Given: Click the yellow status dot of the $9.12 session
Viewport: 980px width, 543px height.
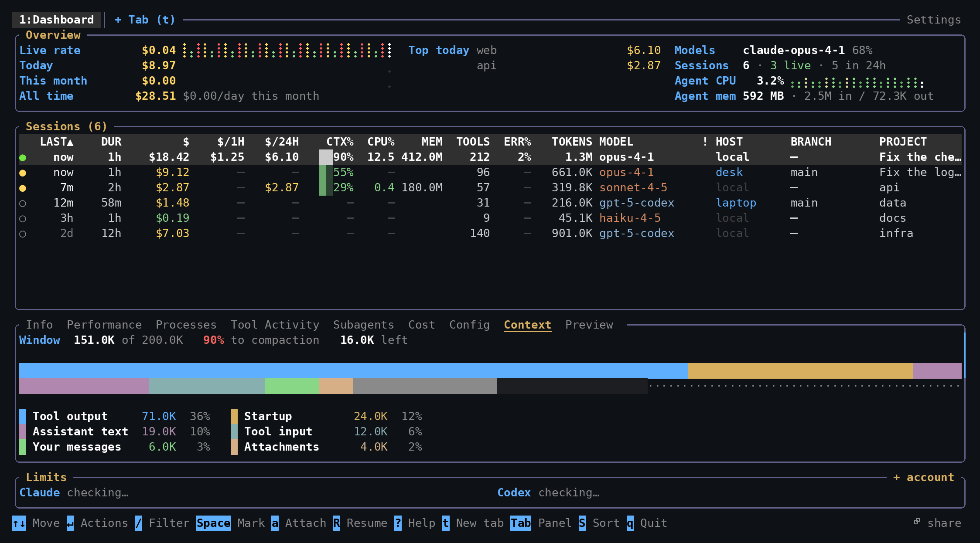Looking at the screenshot, I should point(23,173).
